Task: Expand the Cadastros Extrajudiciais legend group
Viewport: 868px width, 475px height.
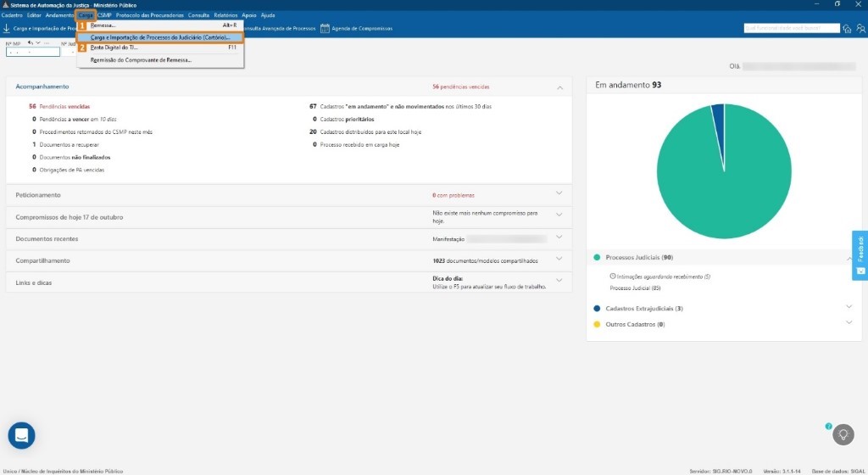Action: tap(849, 306)
